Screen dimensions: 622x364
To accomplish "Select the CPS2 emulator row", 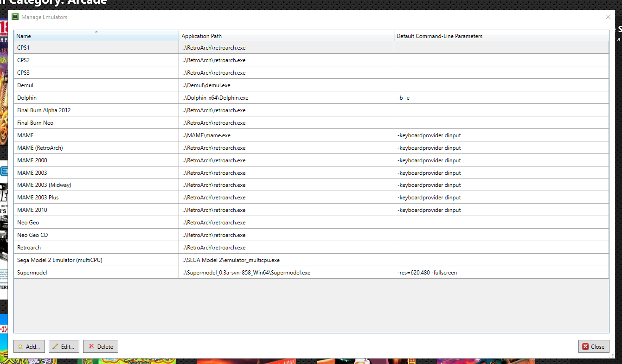I will click(x=311, y=60).
